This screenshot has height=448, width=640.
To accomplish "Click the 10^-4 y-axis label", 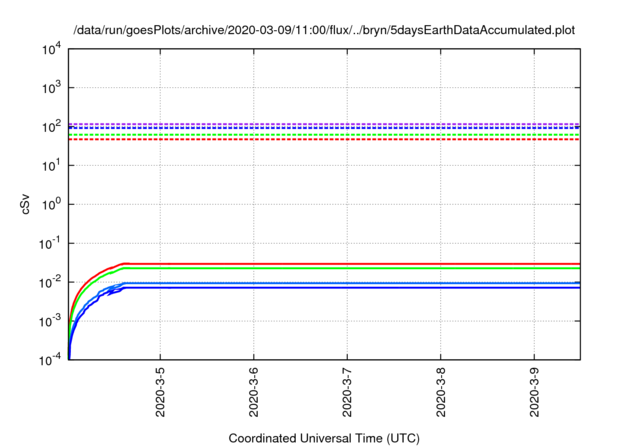I will point(50,360).
